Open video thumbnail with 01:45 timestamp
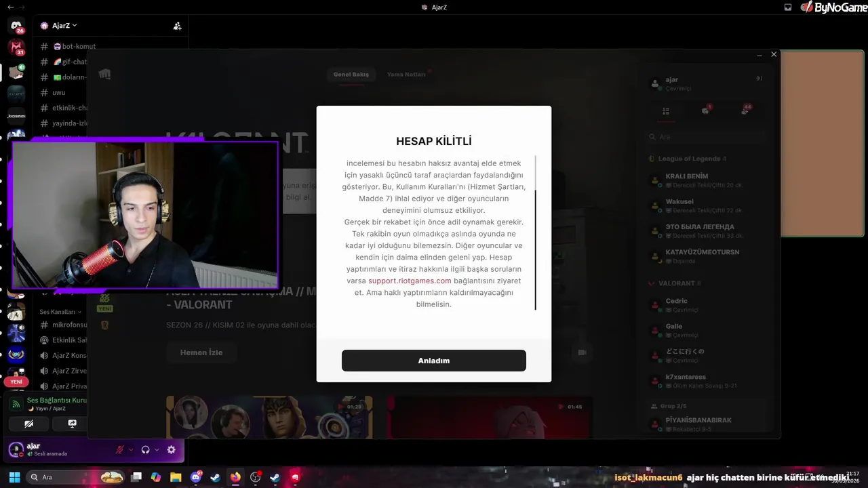 coord(490,418)
